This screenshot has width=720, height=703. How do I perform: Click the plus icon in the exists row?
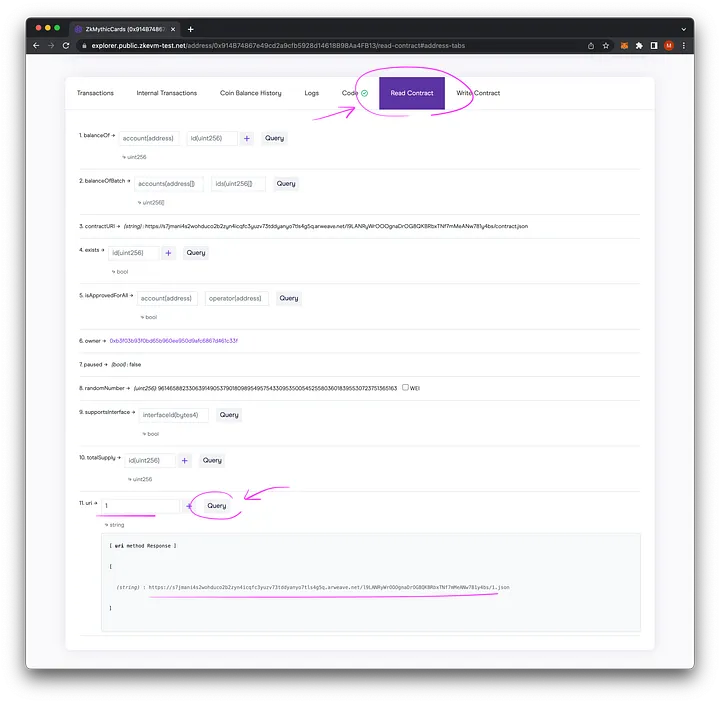168,253
